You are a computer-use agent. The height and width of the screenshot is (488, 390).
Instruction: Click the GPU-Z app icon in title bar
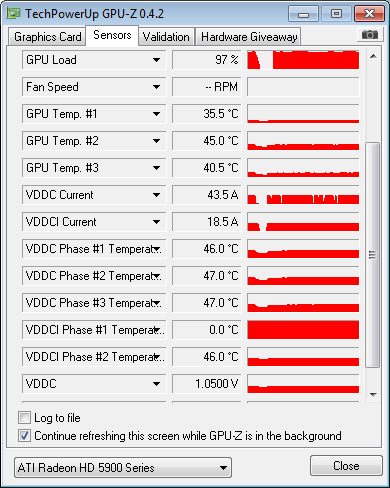[x=14, y=13]
